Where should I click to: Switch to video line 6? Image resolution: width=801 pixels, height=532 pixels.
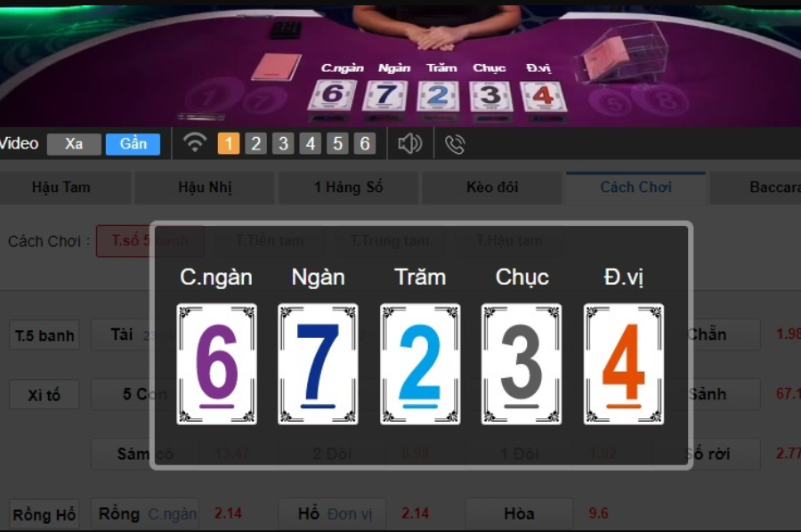point(365,143)
